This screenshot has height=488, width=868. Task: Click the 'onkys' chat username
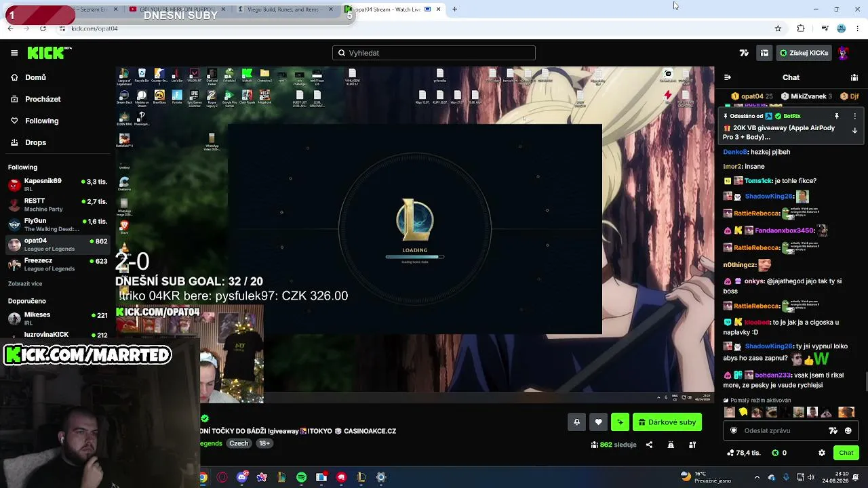coord(754,281)
